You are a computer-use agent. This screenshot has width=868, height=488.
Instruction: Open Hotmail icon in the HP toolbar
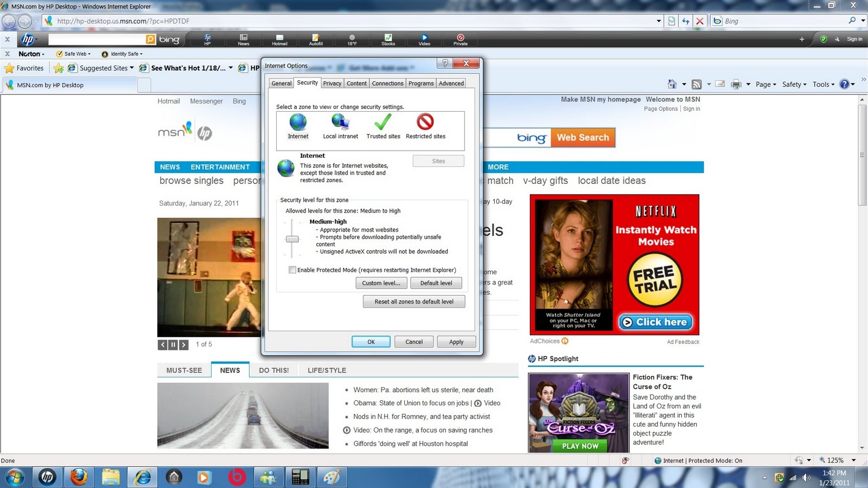click(x=279, y=40)
